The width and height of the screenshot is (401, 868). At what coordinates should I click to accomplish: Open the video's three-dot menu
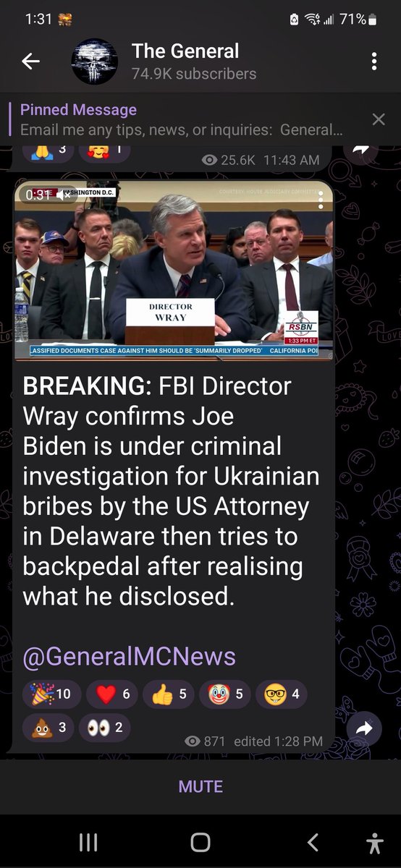pyautogui.click(x=321, y=200)
